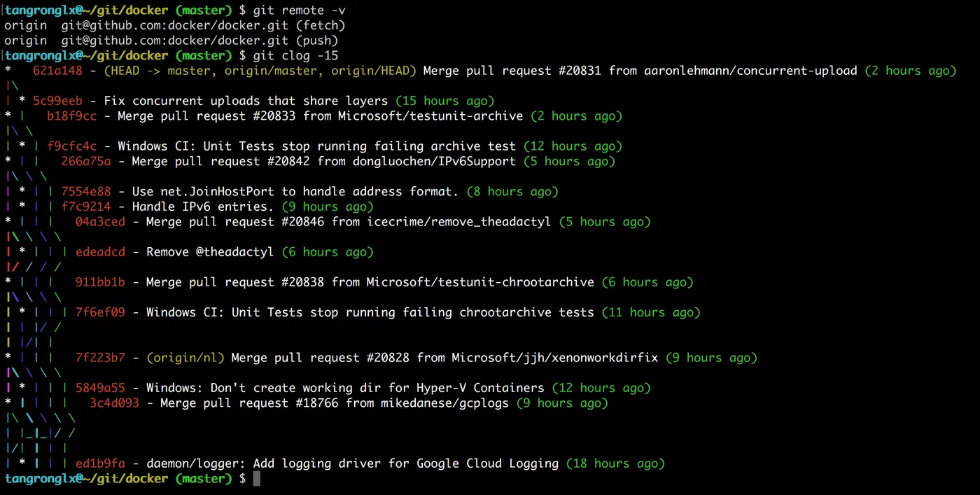Click the (origin/nl) branch label

[x=185, y=358]
